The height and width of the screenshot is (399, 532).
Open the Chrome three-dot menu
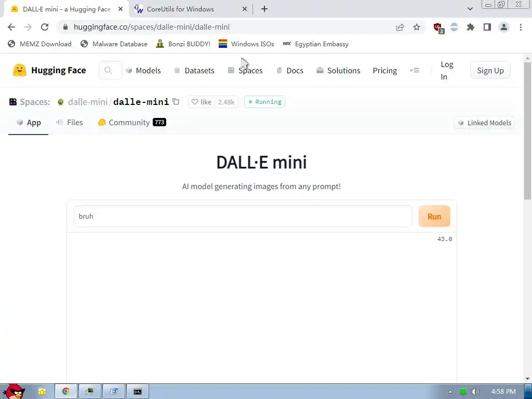[x=521, y=27]
